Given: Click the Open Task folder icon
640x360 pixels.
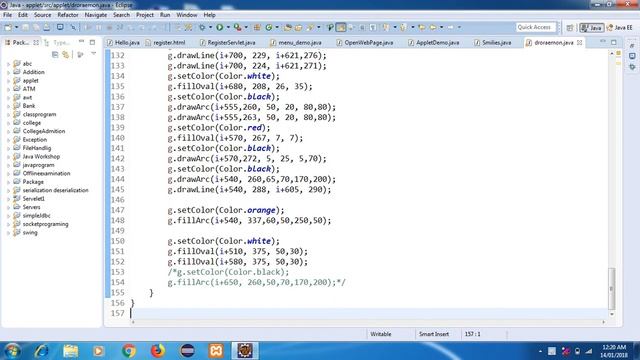Looking at the screenshot, I should [298, 27].
